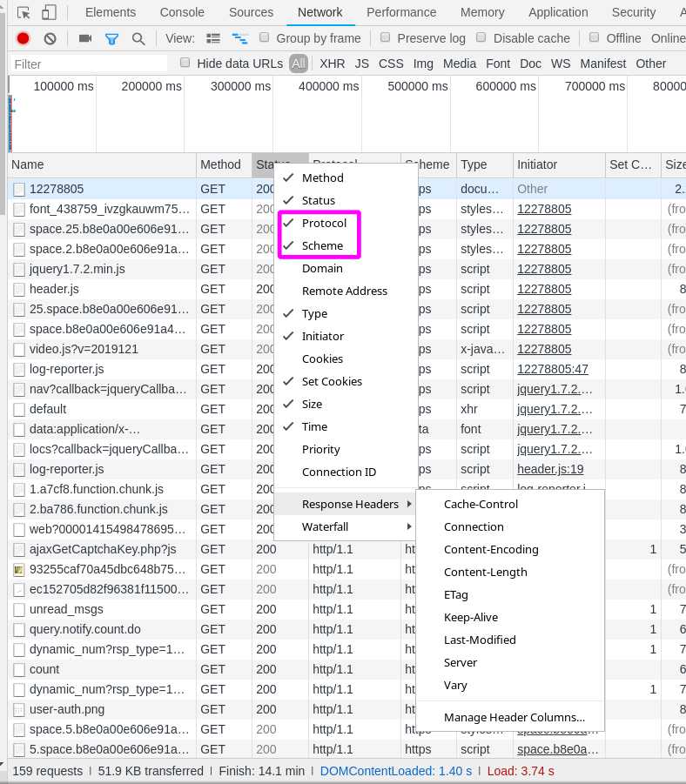Enable the Offline checkbox
The image size is (686, 784).
pyautogui.click(x=595, y=37)
